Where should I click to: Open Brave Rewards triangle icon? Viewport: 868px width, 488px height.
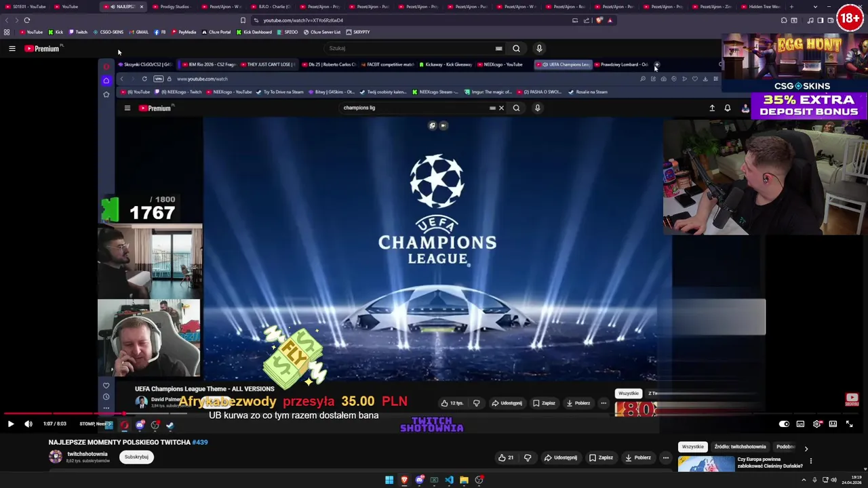(610, 20)
